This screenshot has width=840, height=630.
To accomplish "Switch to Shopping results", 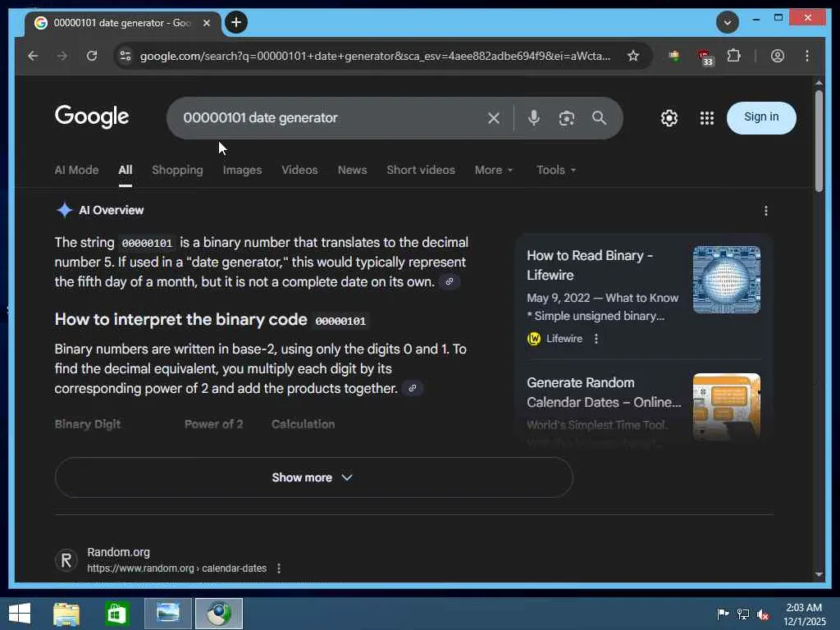I will [x=177, y=170].
